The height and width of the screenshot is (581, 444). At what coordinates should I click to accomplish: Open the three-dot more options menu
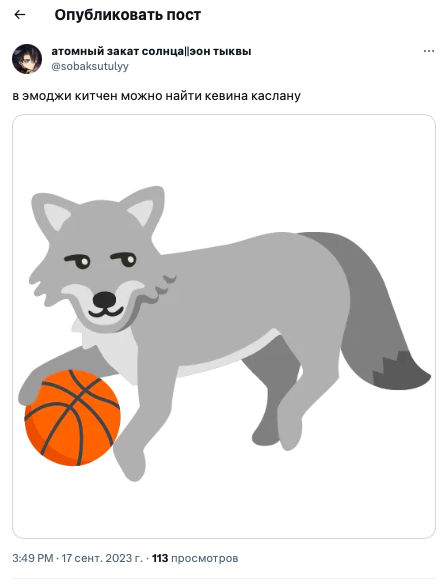(x=429, y=51)
